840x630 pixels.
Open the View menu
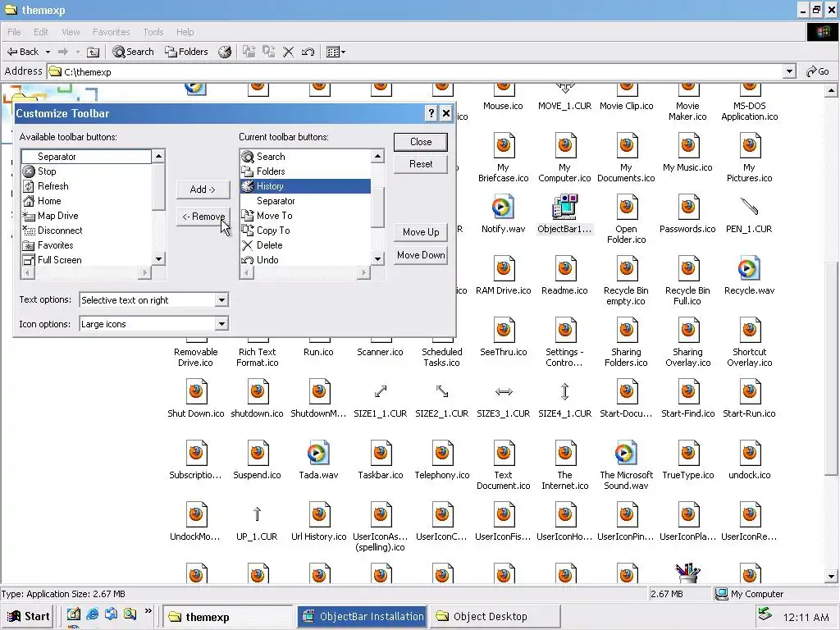point(71,32)
